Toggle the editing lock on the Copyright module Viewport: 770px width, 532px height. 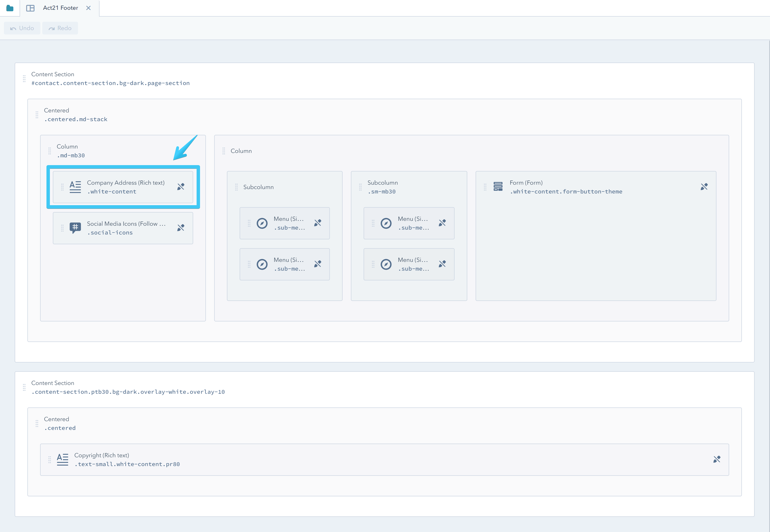(717, 459)
